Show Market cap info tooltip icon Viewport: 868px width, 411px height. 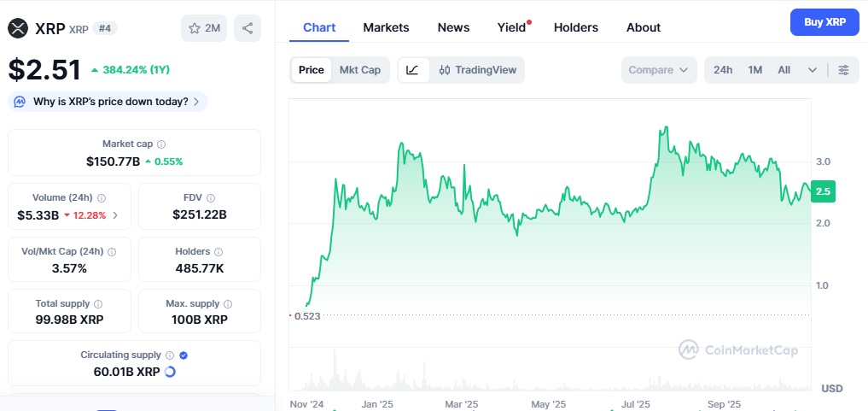(161, 144)
